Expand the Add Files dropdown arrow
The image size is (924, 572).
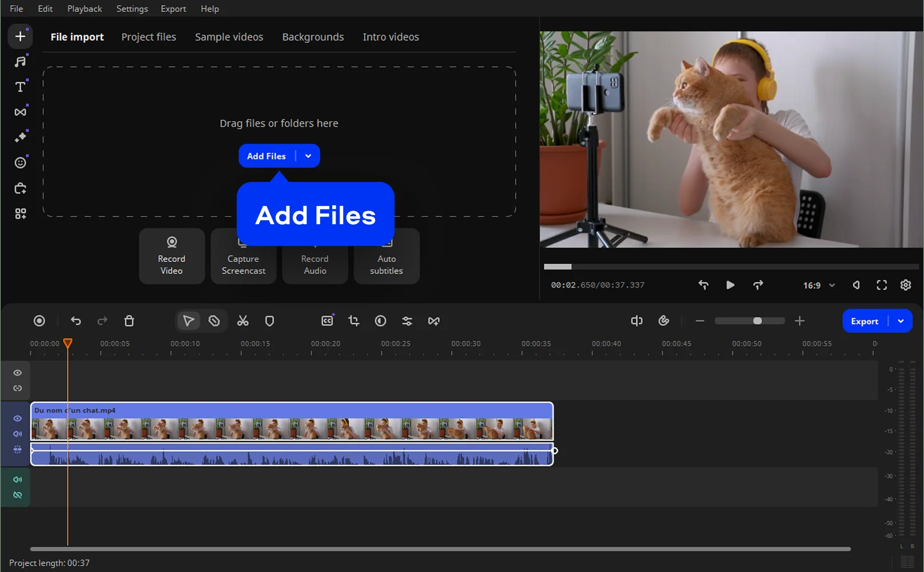pyautogui.click(x=308, y=156)
